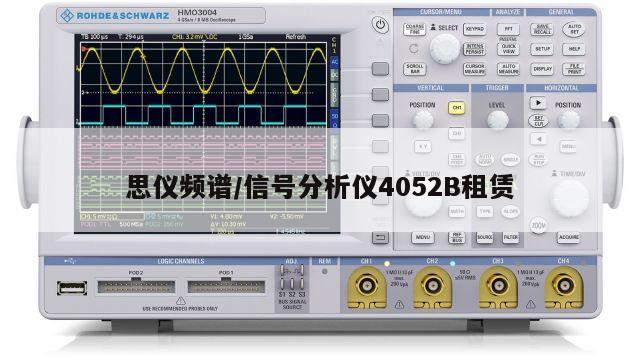Click the VERTICAL POSITION knob
The height and width of the screenshot is (360, 640).
422,120
